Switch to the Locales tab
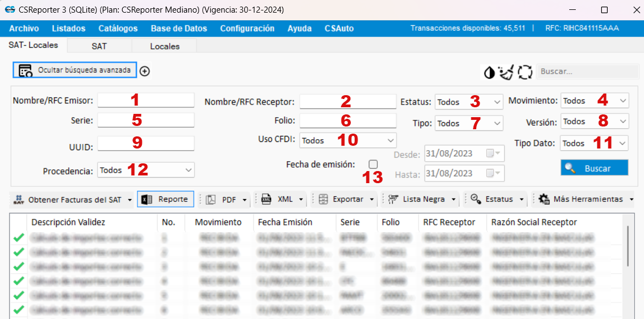The image size is (644, 319). click(164, 46)
